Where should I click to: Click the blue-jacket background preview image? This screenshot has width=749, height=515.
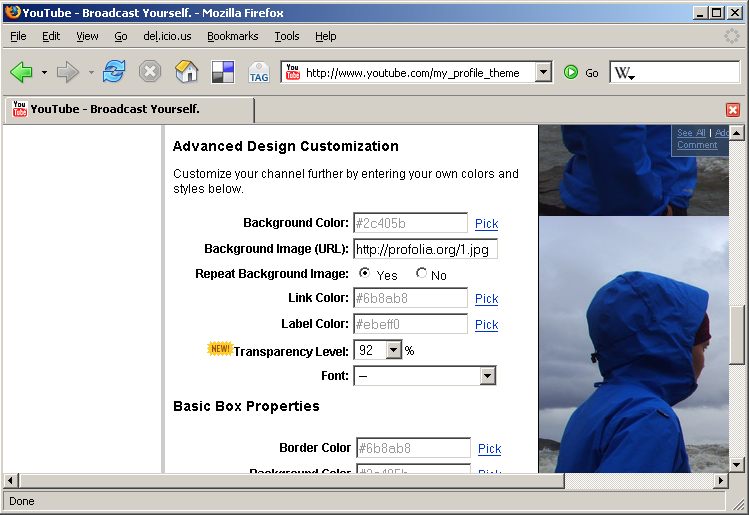633,344
